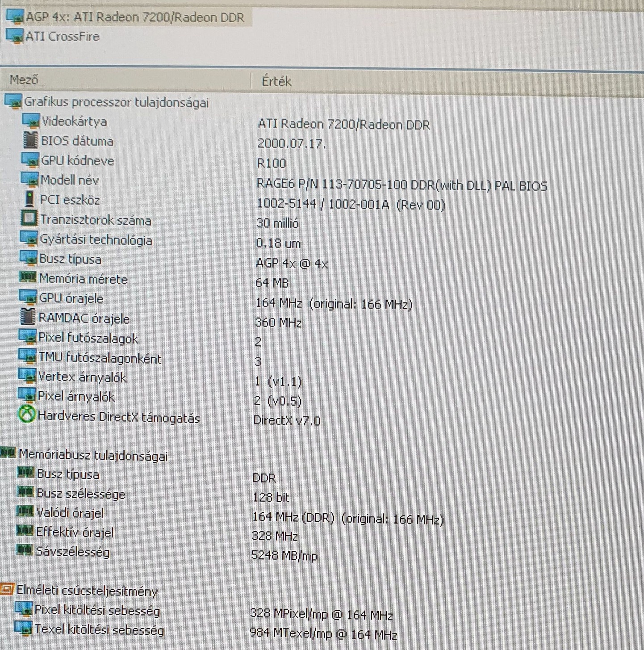Click the Tranzisztorok száma chip icon

coord(29,218)
